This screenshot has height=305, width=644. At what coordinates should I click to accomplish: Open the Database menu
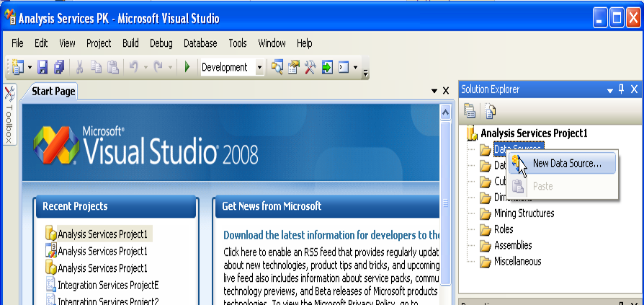point(200,43)
